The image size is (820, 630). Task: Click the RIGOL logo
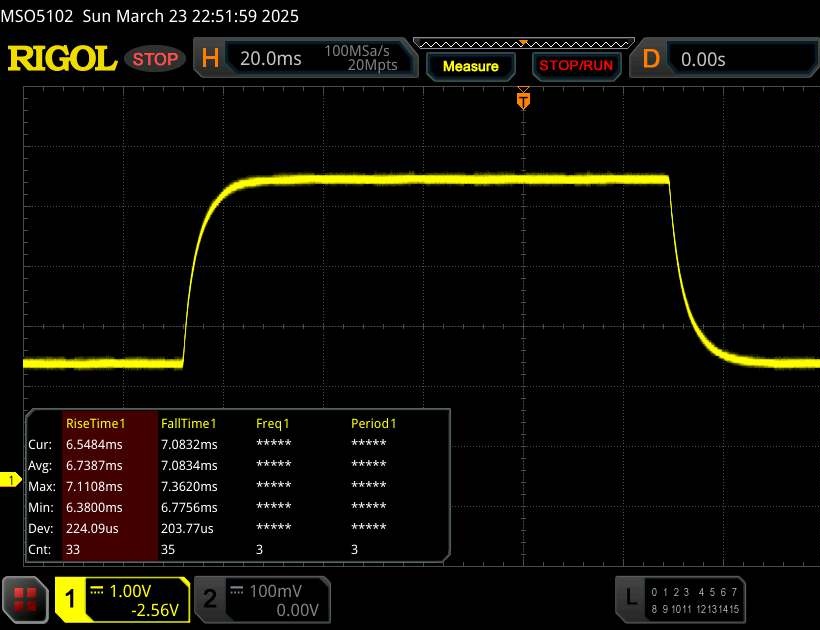tap(62, 59)
